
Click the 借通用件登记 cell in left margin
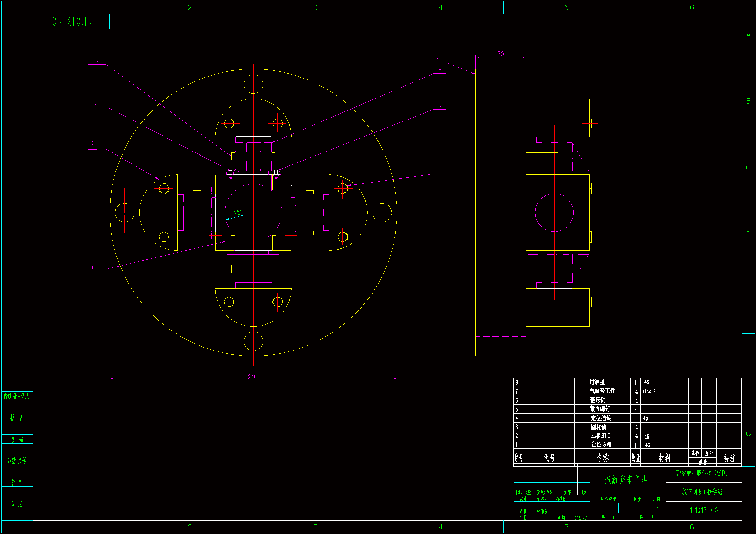coord(16,396)
